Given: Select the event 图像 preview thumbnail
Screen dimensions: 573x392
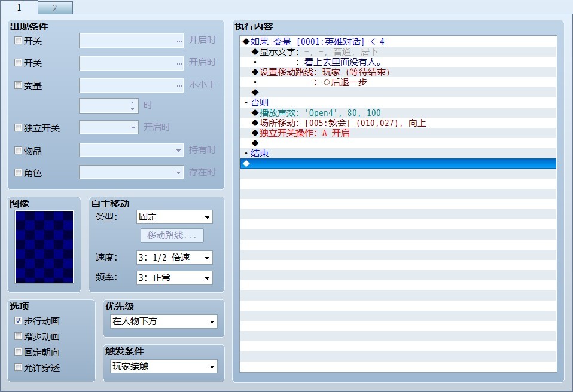Looking at the screenshot, I should click(x=44, y=247).
